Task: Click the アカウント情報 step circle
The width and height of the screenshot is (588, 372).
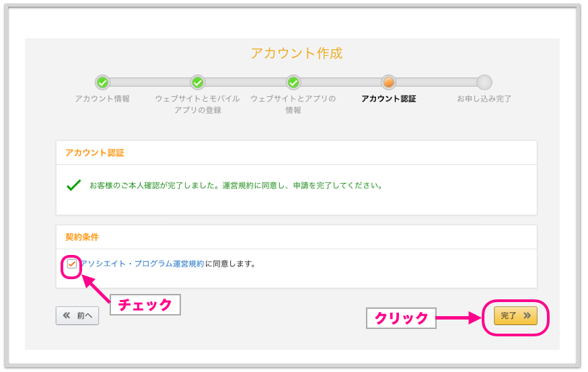Action: coord(102,82)
